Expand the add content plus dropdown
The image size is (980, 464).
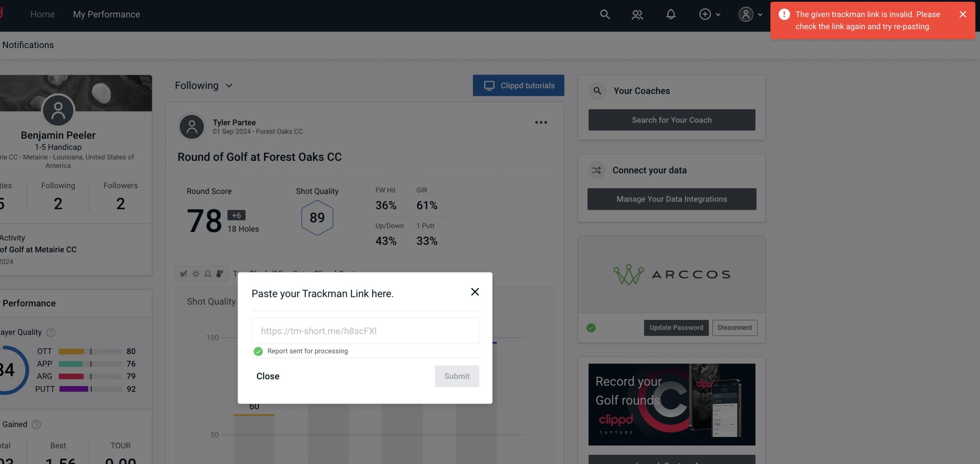pyautogui.click(x=709, y=14)
